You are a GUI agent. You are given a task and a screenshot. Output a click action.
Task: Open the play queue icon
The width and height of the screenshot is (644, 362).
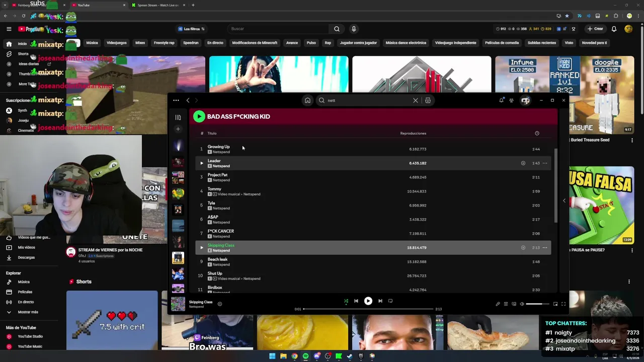[x=506, y=304]
